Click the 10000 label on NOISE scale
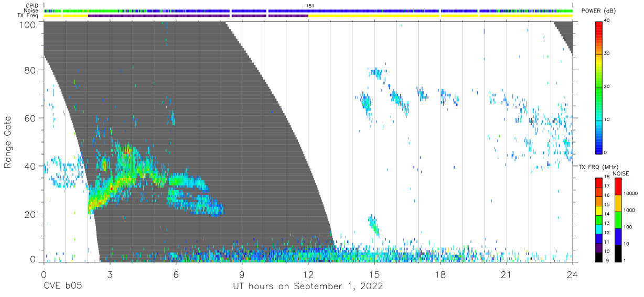 (631, 193)
